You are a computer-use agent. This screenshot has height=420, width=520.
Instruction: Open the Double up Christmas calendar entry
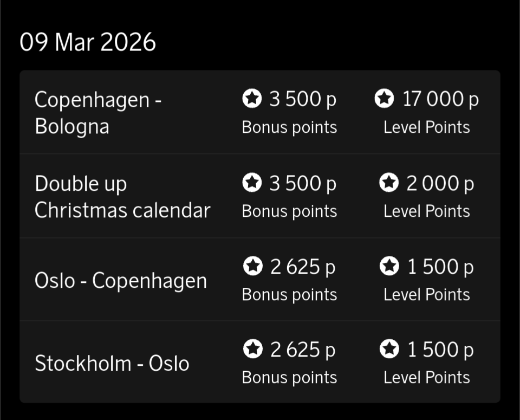[122, 197]
